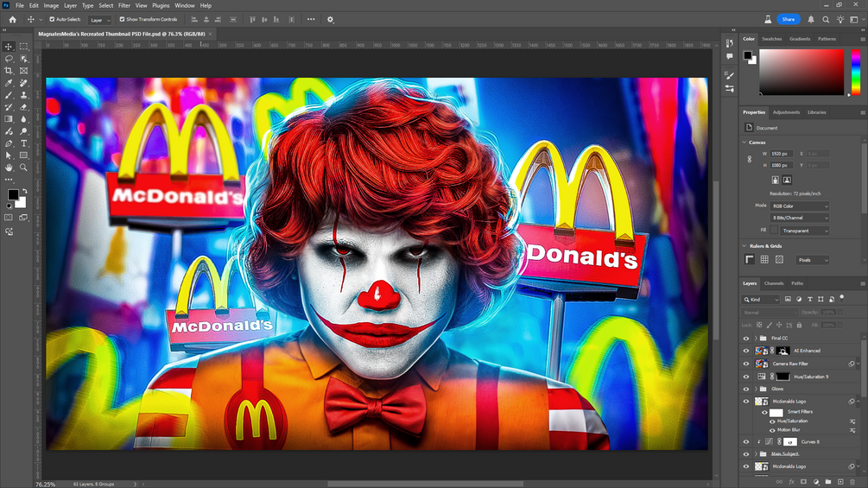Pick a color in the Color panel field
This screenshot has height=488, width=868.
coord(801,72)
